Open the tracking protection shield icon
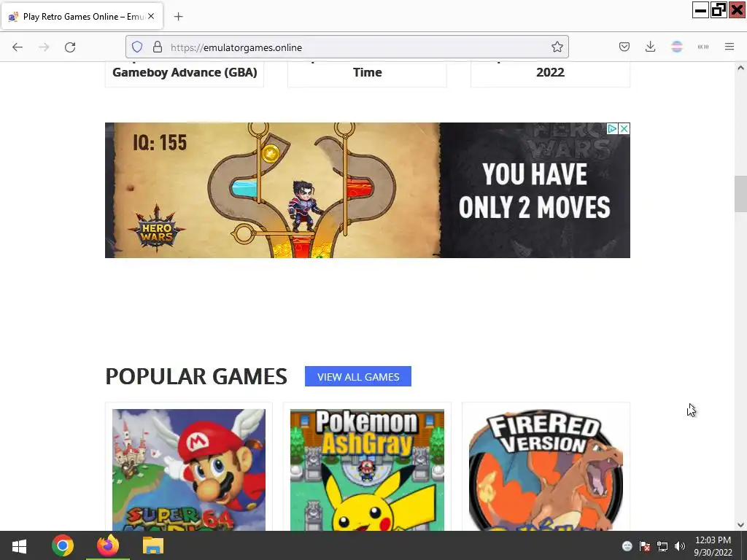 click(x=137, y=47)
